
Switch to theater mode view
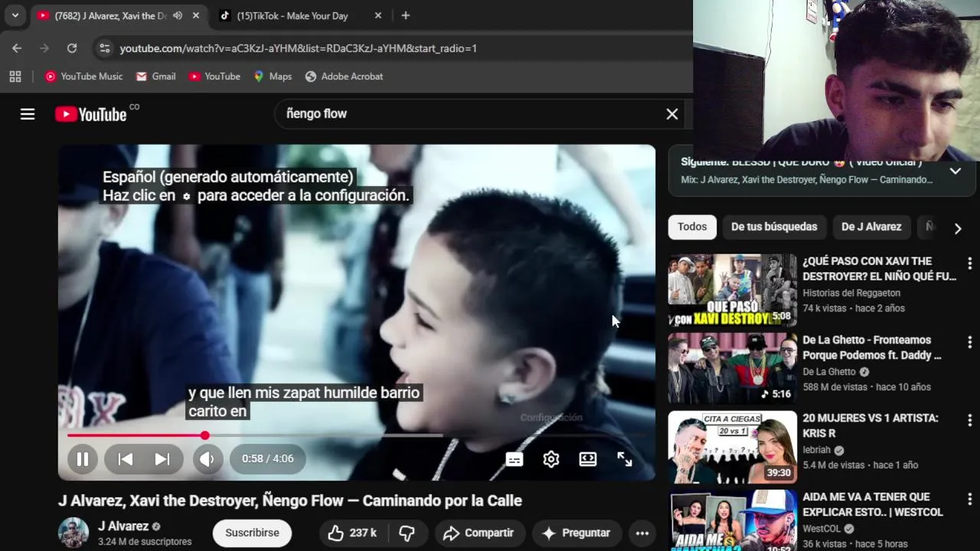point(588,459)
